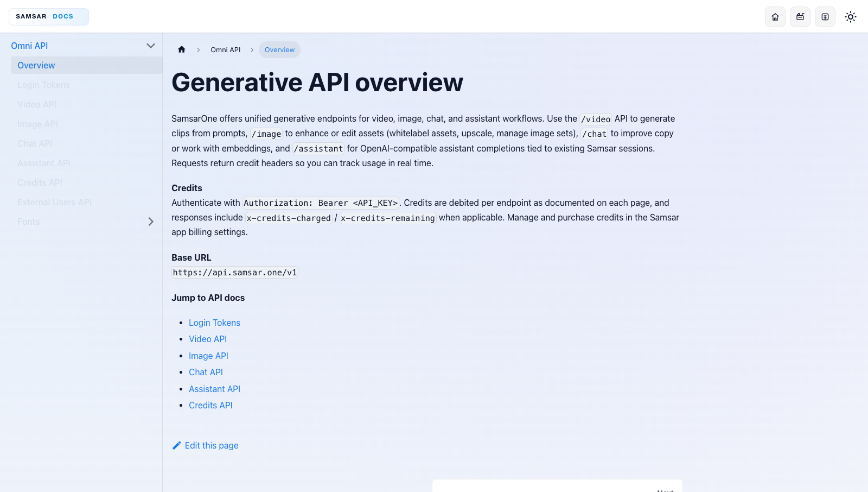
Task: Click the Login Tokens link in the list
Action: [214, 323]
